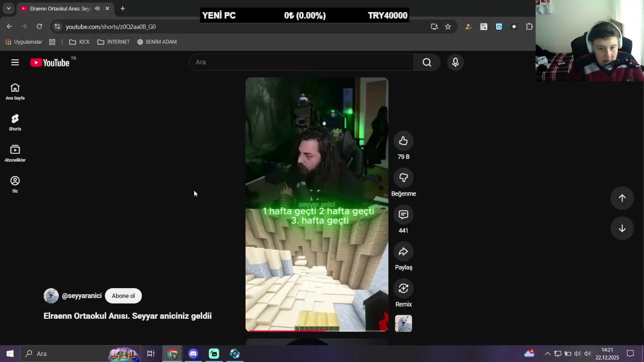Click the short title 'Elraenn Ortaokul Anısı'
The width and height of the screenshot is (644, 362).
(127, 316)
